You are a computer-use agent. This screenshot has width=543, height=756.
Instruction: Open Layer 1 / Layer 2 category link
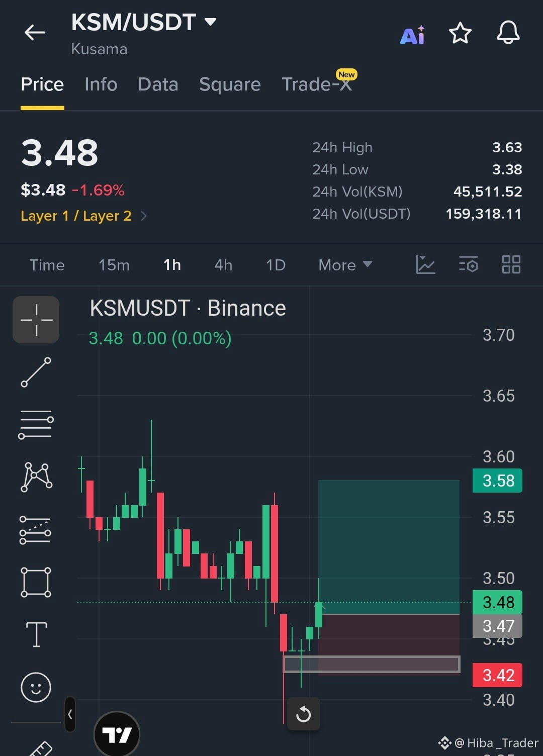coord(76,216)
